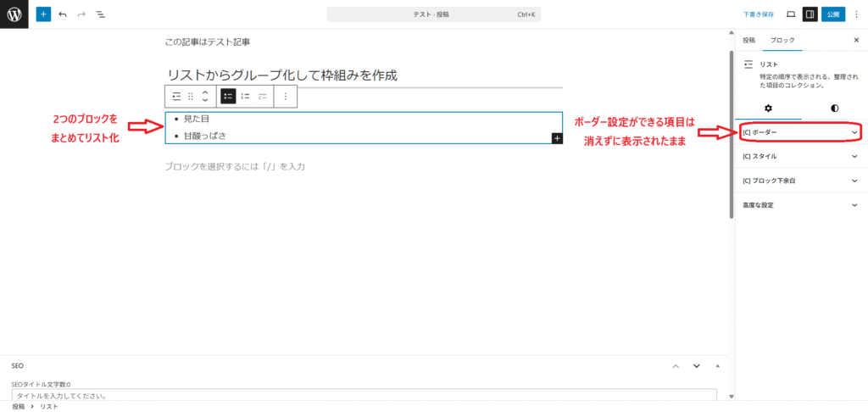Open the half-circle styles tab in the block panel
The image size is (868, 412).
tap(835, 108)
